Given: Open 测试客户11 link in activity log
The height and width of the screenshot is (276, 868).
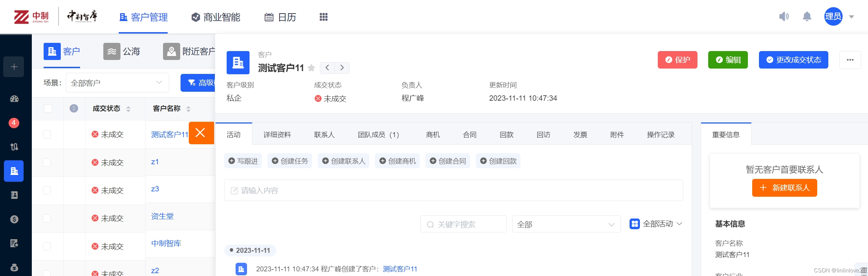Looking at the screenshot, I should [x=400, y=269].
